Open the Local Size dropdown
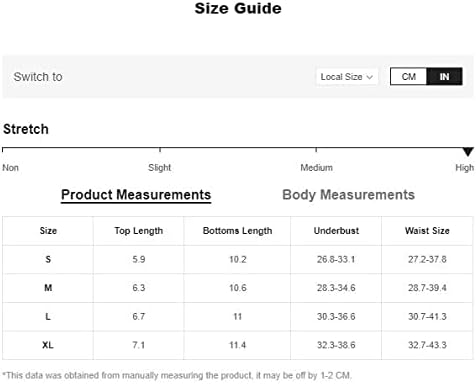Image resolution: width=476 pixels, height=384 pixels. (x=347, y=77)
